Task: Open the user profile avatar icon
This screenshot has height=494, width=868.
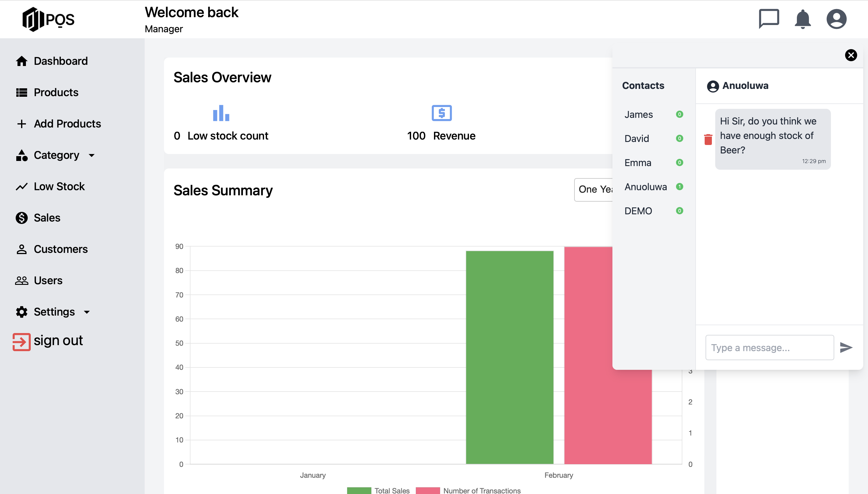Action: pos(836,19)
